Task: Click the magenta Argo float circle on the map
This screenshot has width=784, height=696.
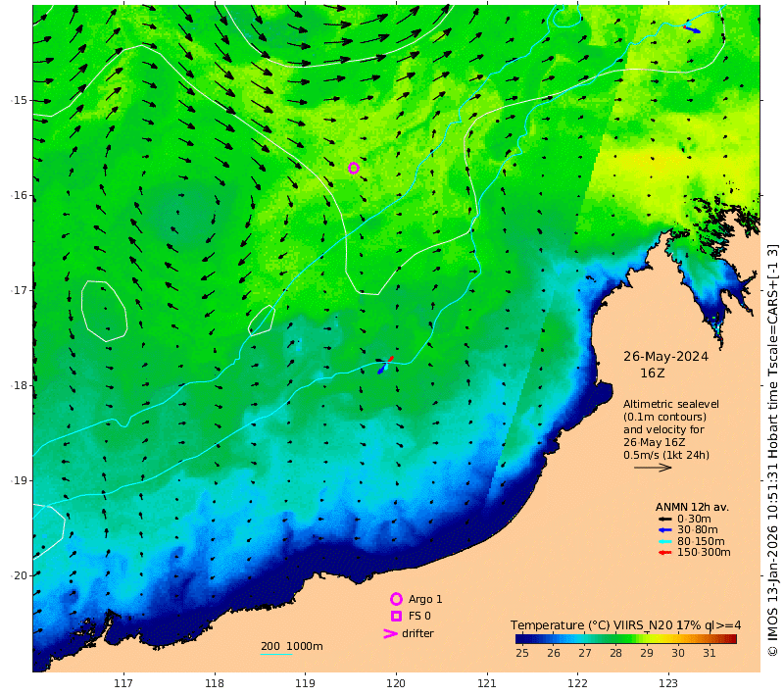Action: [354, 168]
